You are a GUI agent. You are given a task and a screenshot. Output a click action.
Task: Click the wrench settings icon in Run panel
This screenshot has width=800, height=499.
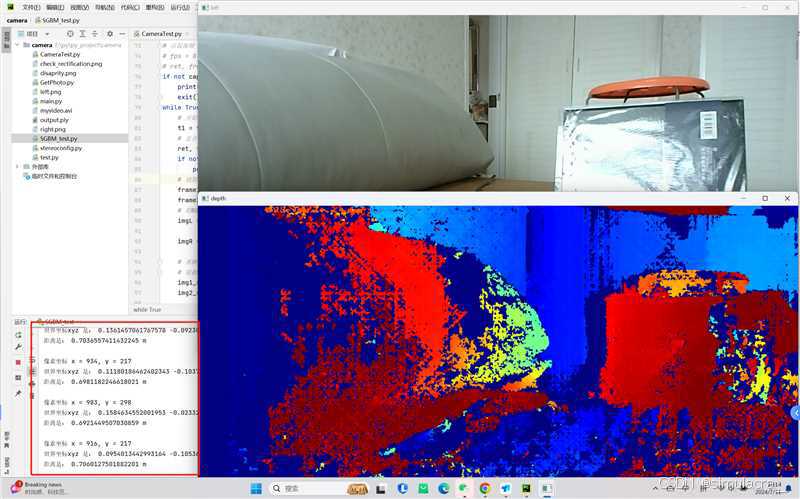(18, 347)
